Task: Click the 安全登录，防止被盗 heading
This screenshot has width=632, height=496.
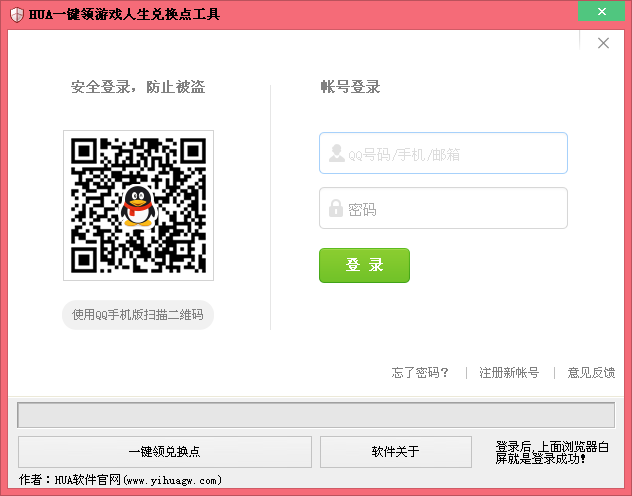Action: 138,87
